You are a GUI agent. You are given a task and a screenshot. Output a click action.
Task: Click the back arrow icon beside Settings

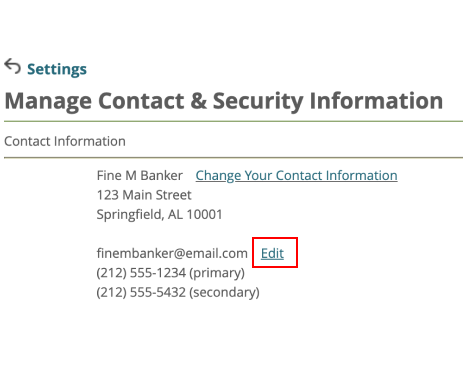click(13, 66)
